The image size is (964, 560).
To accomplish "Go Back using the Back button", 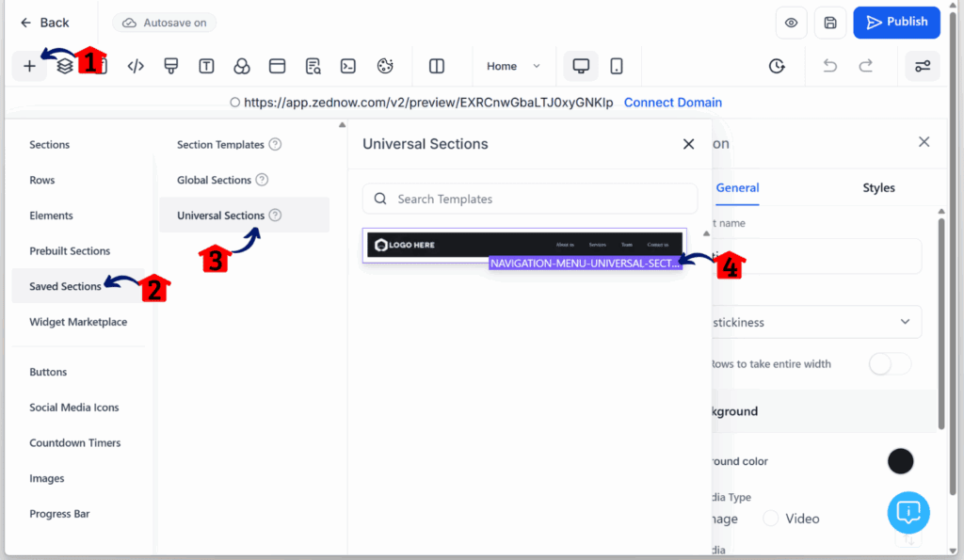I will (44, 23).
